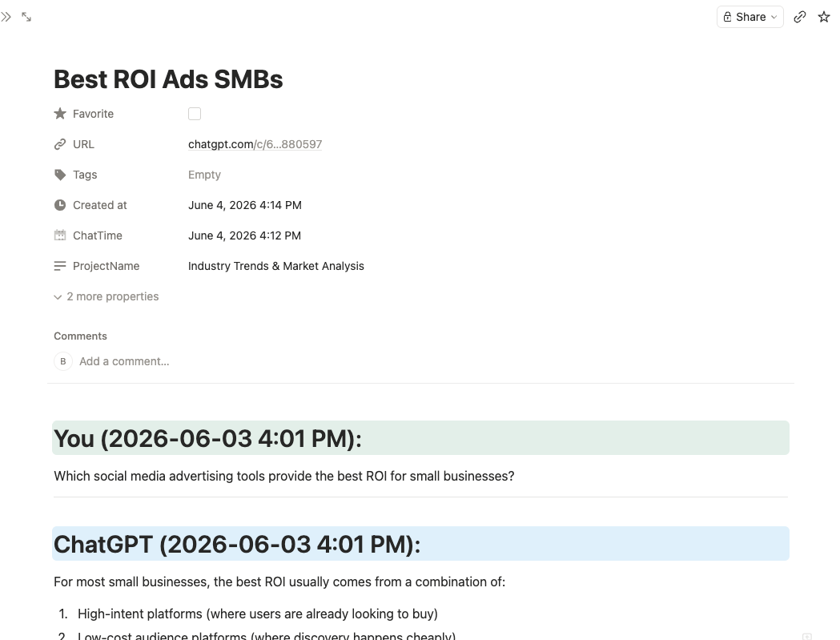Click ChatTime value June 4, 2026 4:12 PM
840x640 pixels.
pyautogui.click(x=244, y=235)
